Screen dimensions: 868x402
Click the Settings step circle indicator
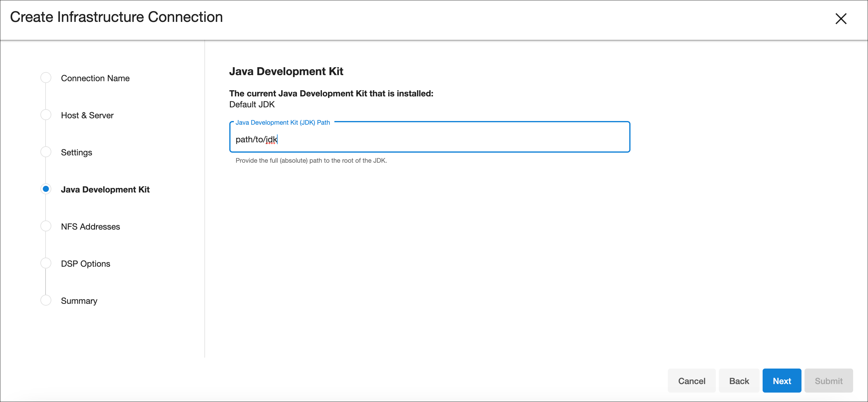[46, 152]
